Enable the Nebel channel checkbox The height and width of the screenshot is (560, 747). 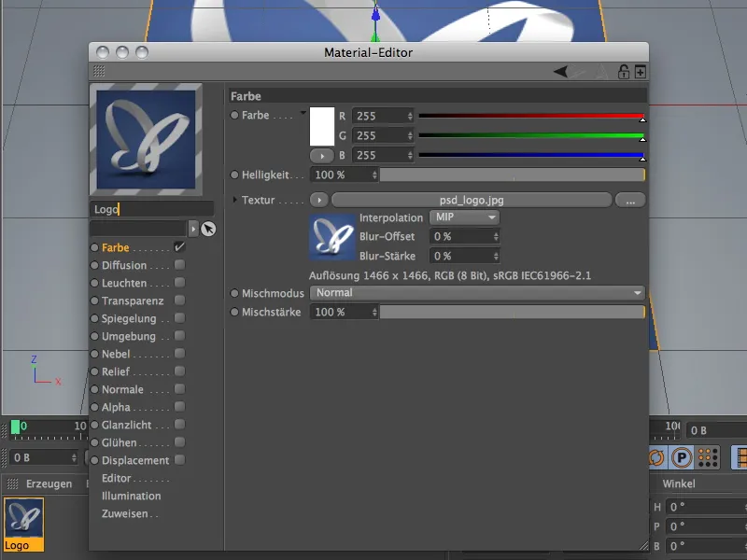(x=179, y=354)
